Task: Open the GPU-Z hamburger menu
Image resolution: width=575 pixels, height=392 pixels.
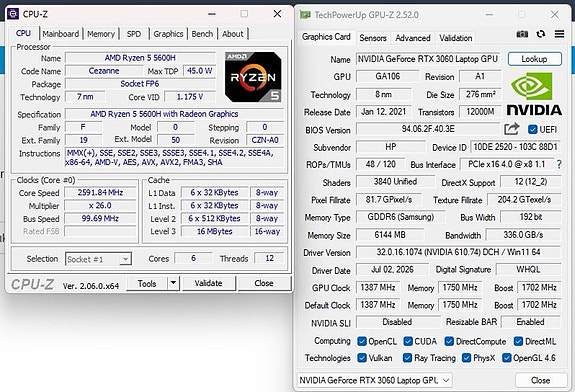Action: tap(559, 34)
